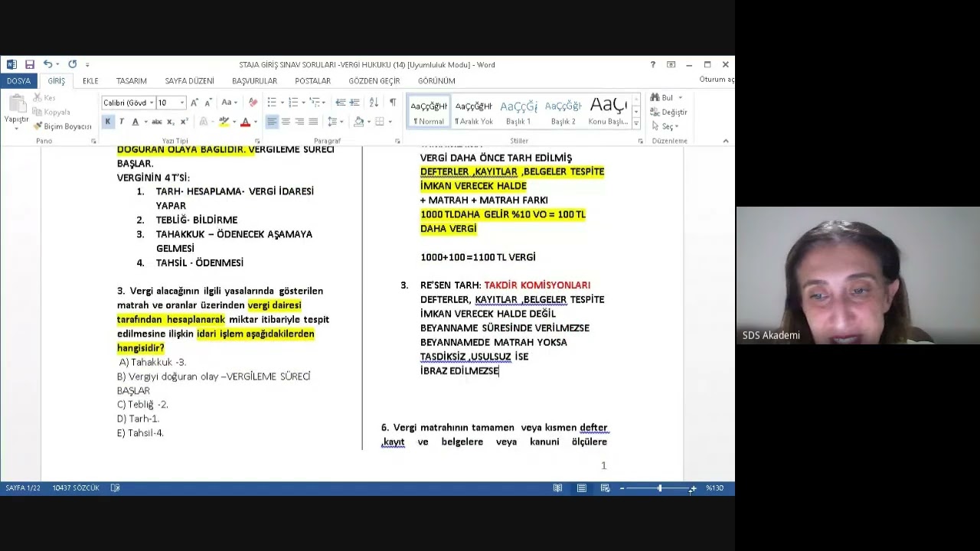Expand the styles gallery more arrow

[635, 123]
